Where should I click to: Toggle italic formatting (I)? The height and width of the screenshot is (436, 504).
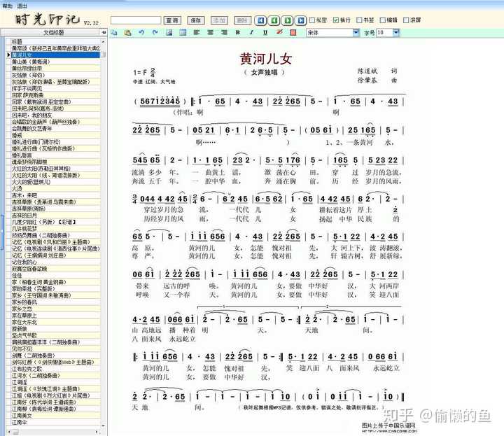point(251,32)
